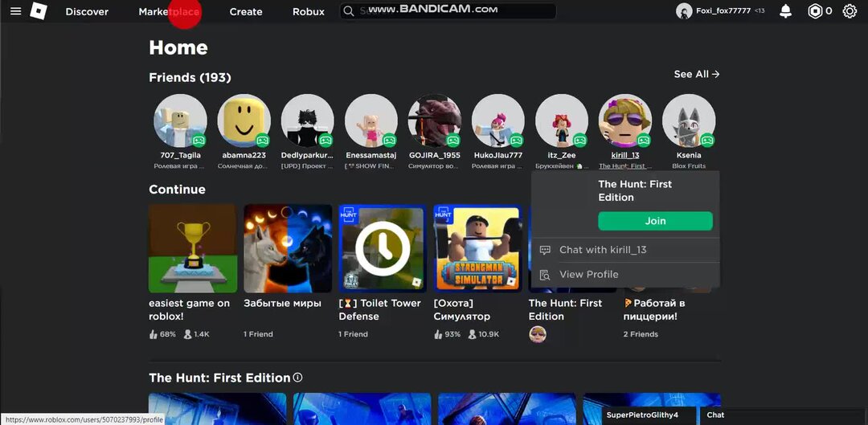Image resolution: width=868 pixels, height=425 pixels.
Task: Click The Hunt: First Edition section heading
Action: click(219, 378)
